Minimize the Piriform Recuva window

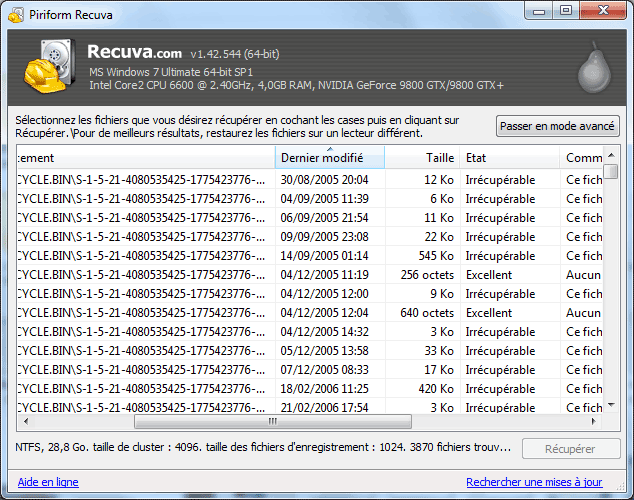pos(539,11)
